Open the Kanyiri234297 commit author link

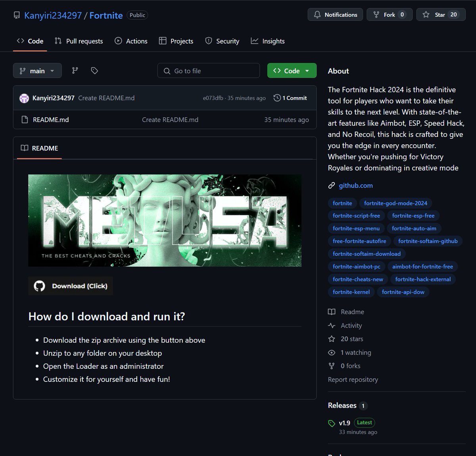tap(54, 98)
